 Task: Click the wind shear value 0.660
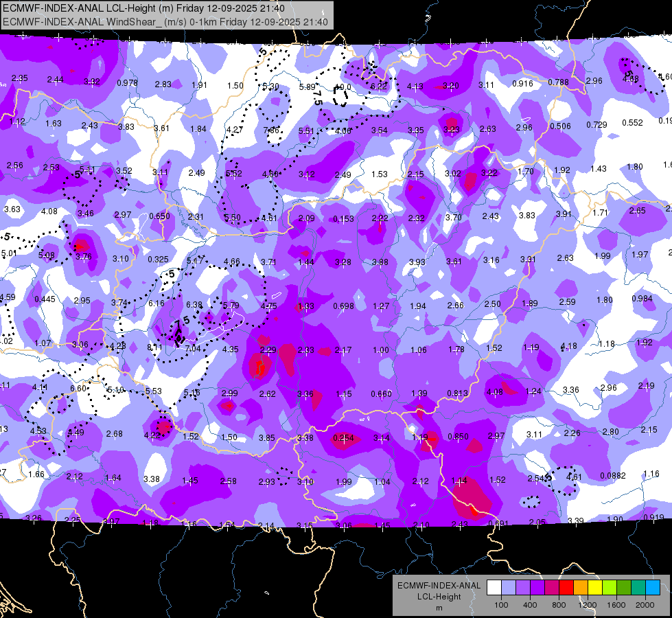click(381, 394)
